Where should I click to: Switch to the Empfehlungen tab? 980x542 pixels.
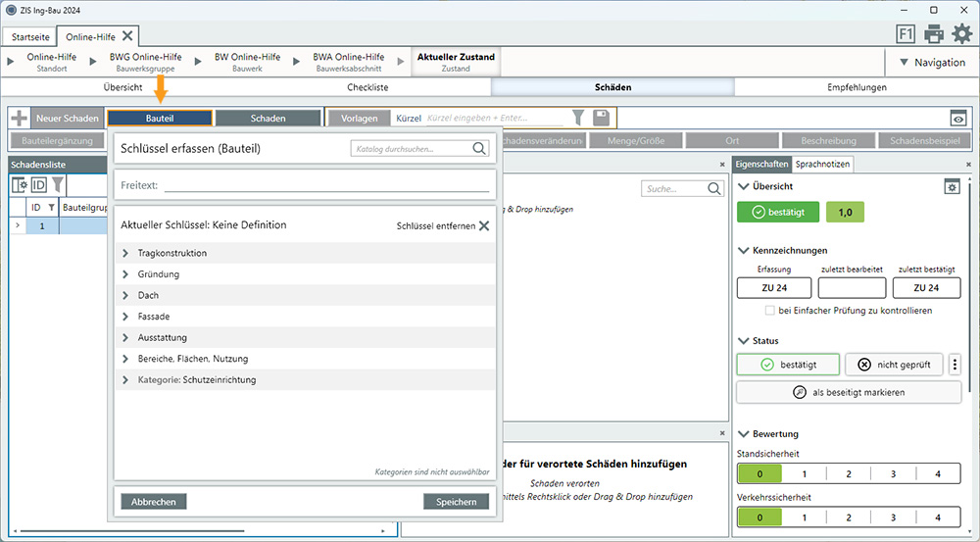[x=857, y=87]
